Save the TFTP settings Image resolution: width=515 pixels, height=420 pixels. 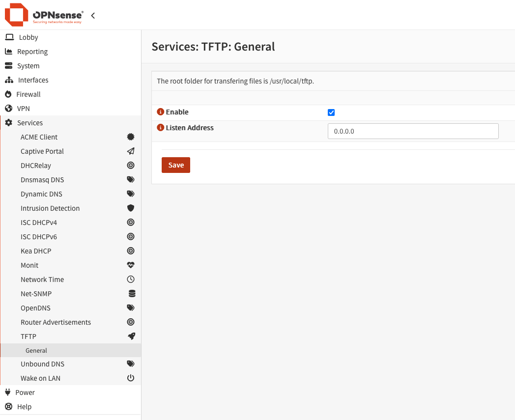[x=175, y=165]
